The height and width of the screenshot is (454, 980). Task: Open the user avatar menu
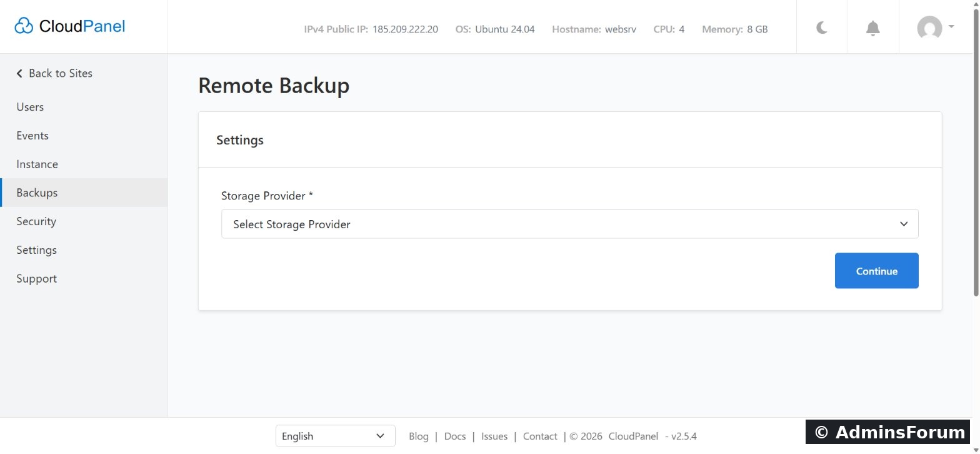[x=935, y=28]
